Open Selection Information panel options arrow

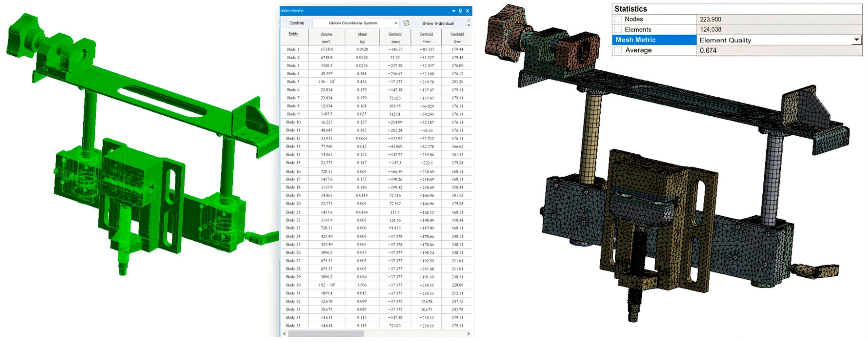(x=454, y=11)
